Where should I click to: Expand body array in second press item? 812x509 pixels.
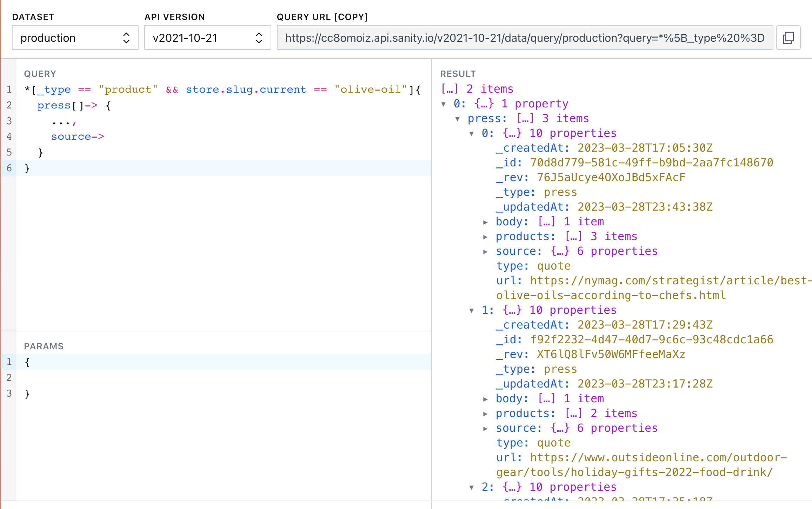(485, 399)
